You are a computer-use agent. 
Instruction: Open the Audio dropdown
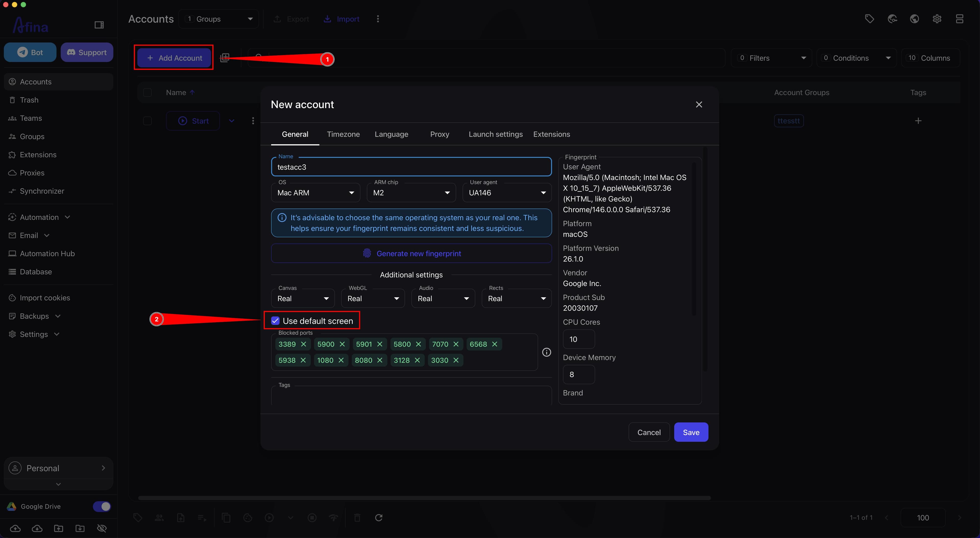[443, 299]
